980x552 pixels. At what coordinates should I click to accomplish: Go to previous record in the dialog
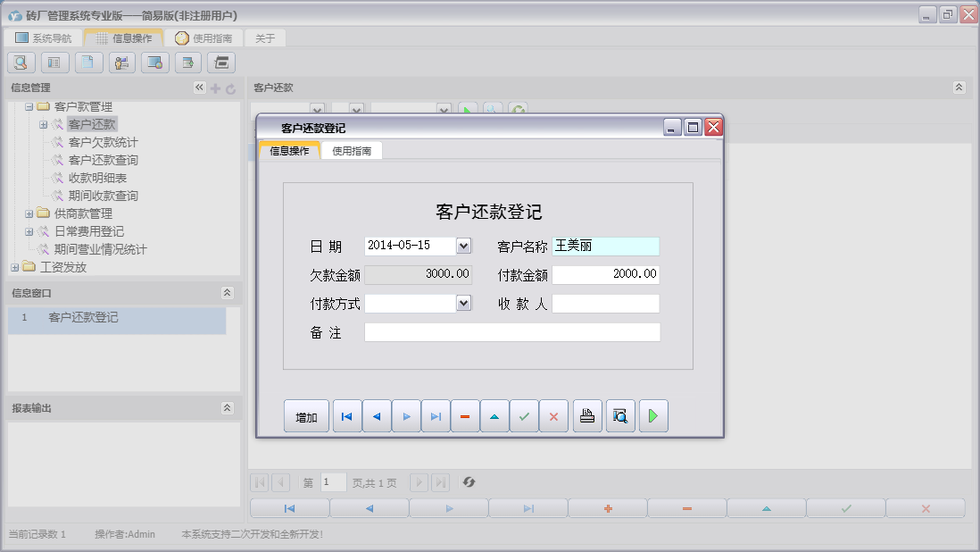coord(377,416)
